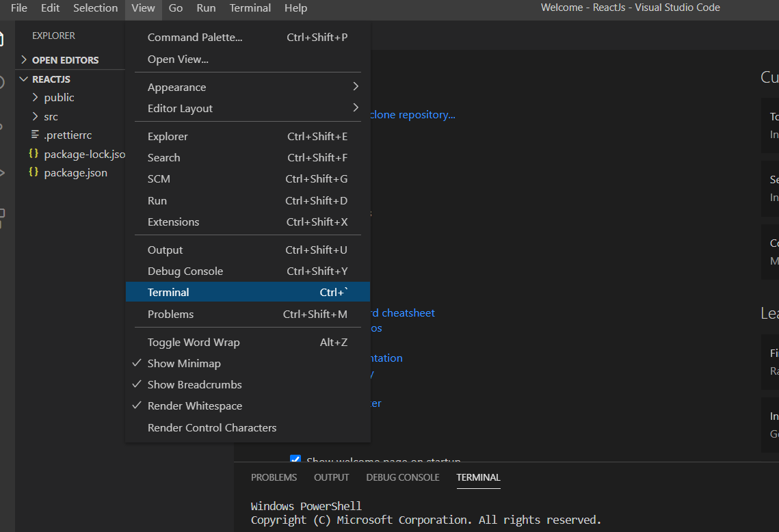
Task: Open the Go menu
Action: (175, 8)
